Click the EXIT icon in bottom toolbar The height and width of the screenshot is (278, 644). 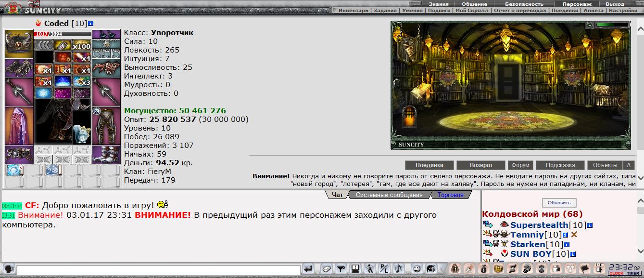point(599,268)
